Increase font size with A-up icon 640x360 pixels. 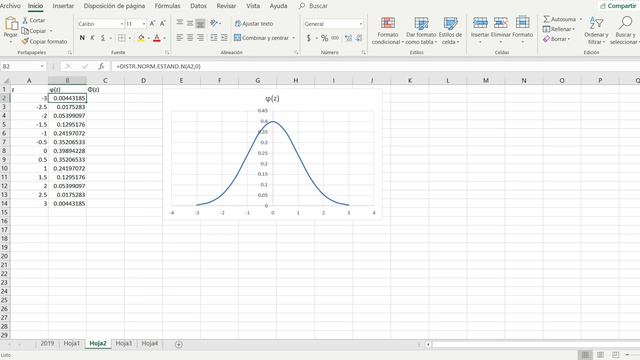click(x=152, y=24)
